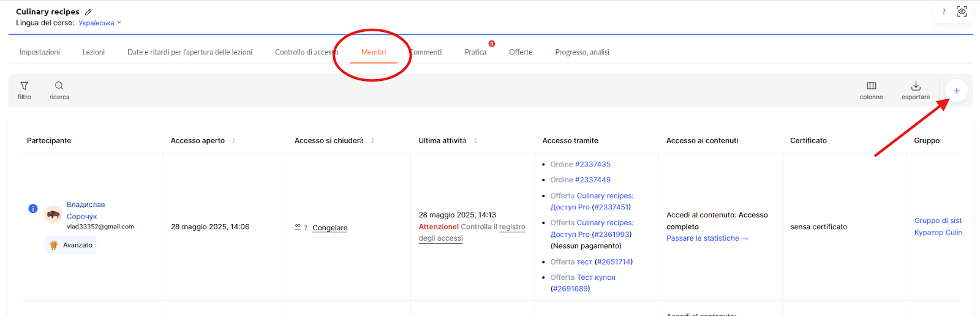Sort by Accesso si chiuderà column arrows
Image resolution: width=980 pixels, height=316 pixels.
tap(372, 141)
